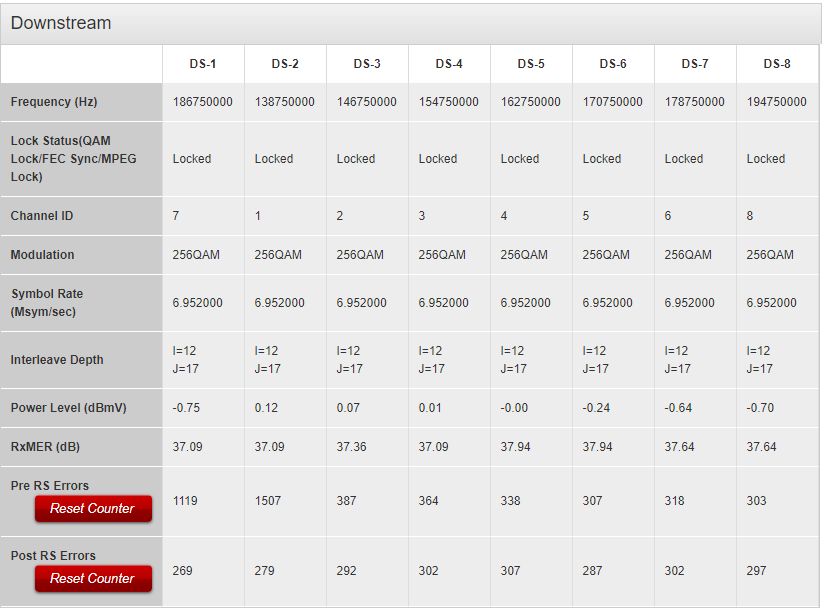
Task: Click the Power Level (dBmV) row label
Action: [69, 408]
